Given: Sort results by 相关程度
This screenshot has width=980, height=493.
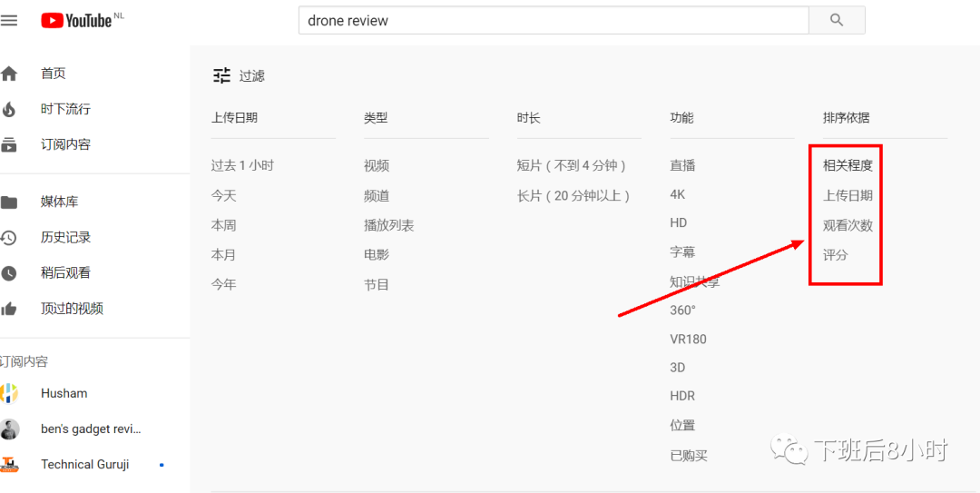Looking at the screenshot, I should tap(848, 166).
